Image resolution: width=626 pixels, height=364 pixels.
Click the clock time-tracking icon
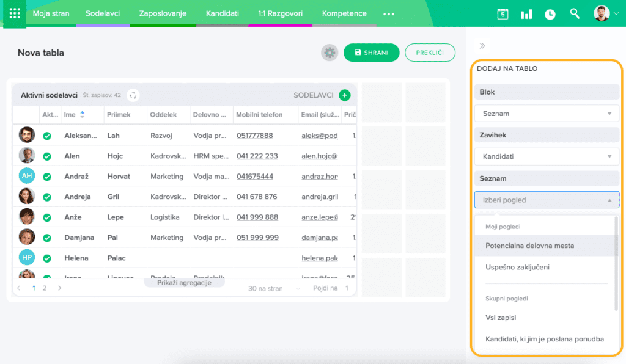pos(550,14)
